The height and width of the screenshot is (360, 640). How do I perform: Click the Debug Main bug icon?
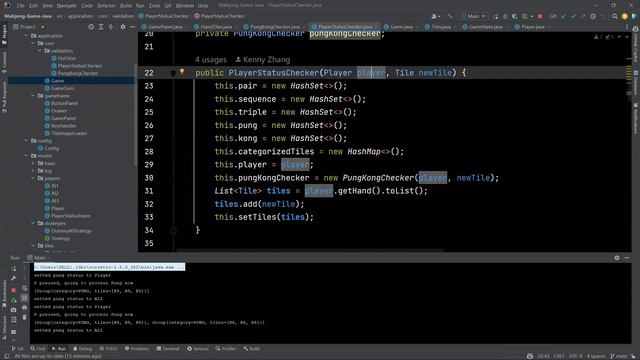point(505,16)
